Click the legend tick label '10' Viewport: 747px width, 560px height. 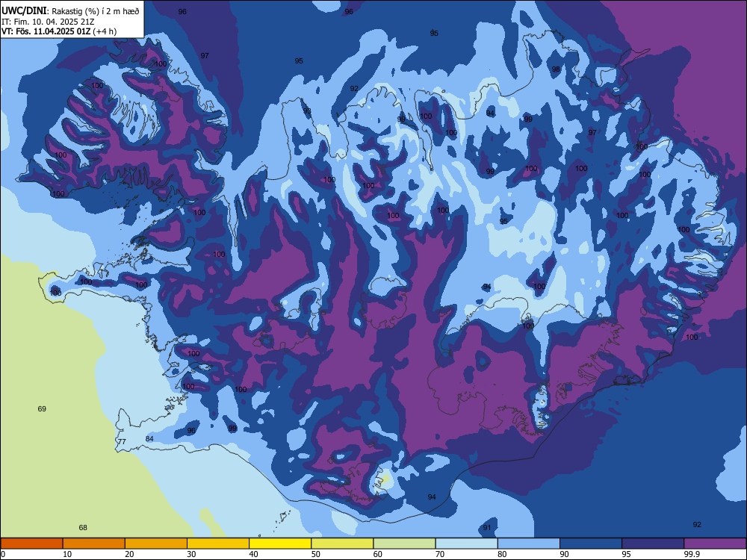pos(67,554)
